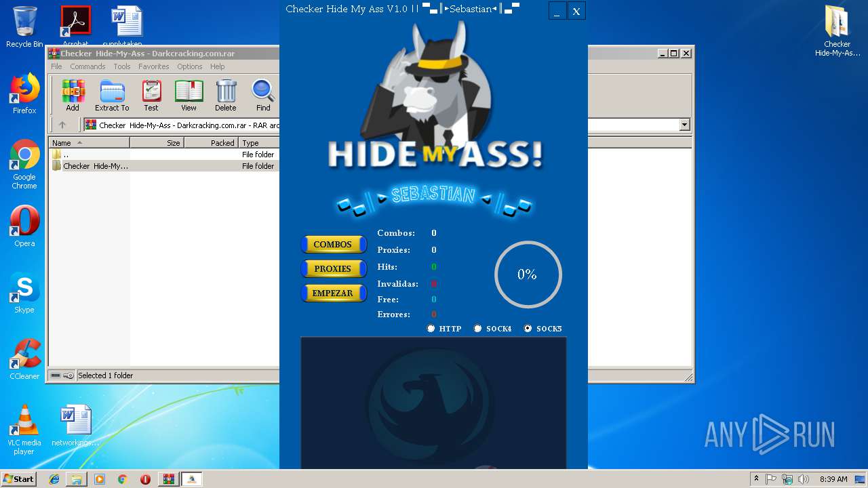
Task: Click the Action Center flag tray icon
Action: tap(771, 479)
